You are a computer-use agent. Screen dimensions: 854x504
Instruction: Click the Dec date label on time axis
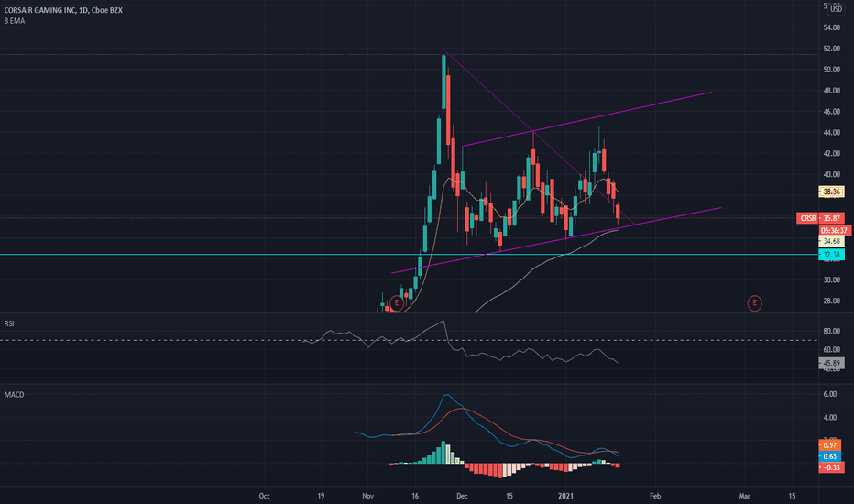coord(462,496)
